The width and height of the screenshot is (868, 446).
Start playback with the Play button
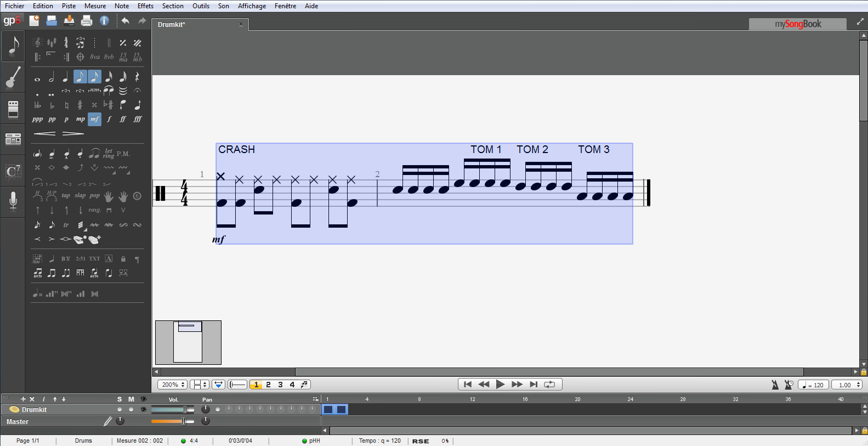[x=500, y=385]
